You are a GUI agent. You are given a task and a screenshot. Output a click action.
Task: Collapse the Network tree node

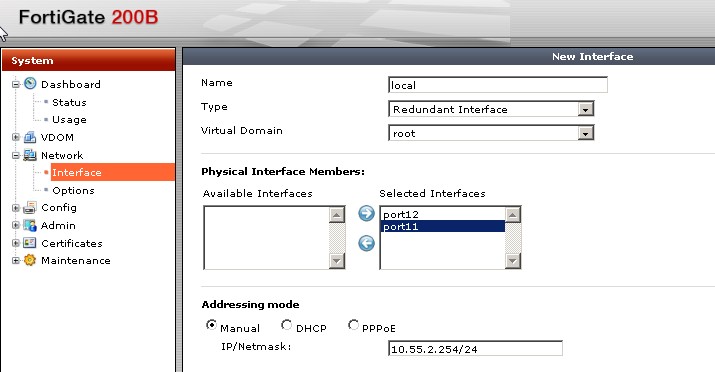click(x=16, y=155)
